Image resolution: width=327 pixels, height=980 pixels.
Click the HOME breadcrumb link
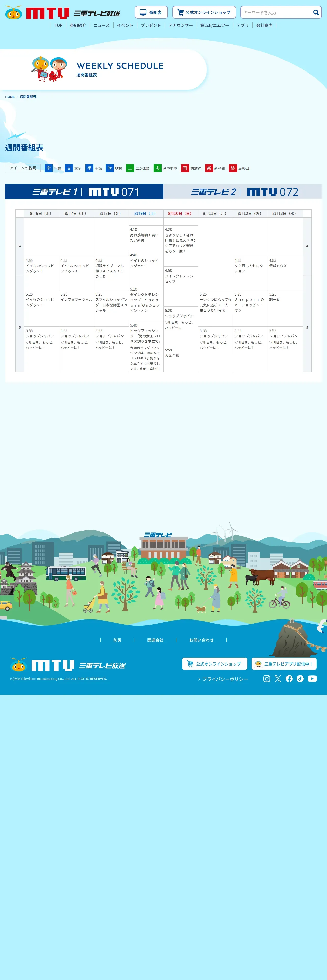tap(10, 97)
